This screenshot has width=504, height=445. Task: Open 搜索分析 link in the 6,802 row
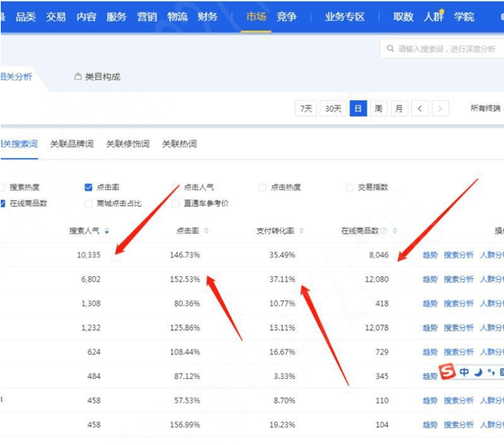pos(458,279)
